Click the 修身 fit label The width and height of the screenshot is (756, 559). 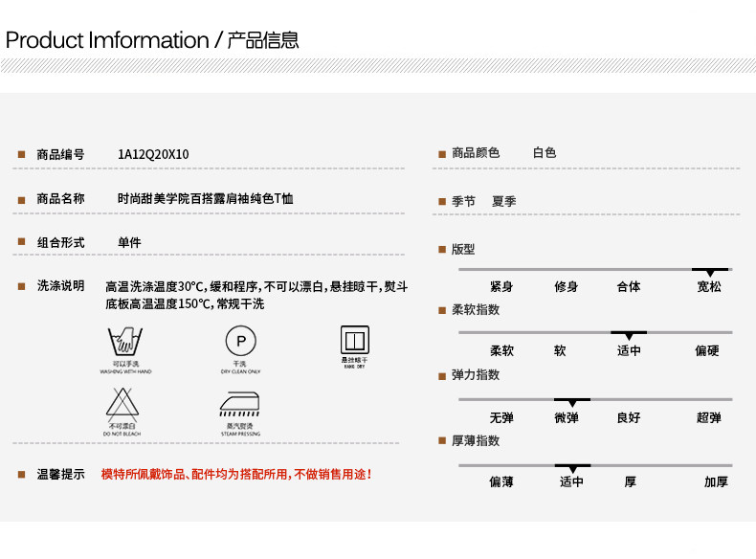tap(566, 286)
